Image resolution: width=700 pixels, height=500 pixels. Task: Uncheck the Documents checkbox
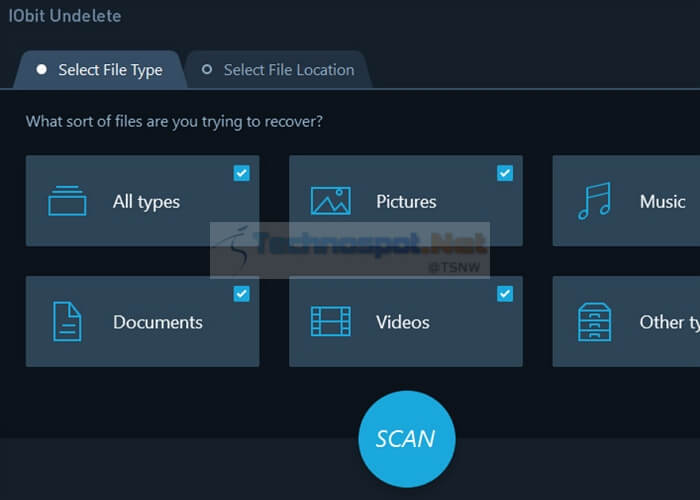point(242,294)
